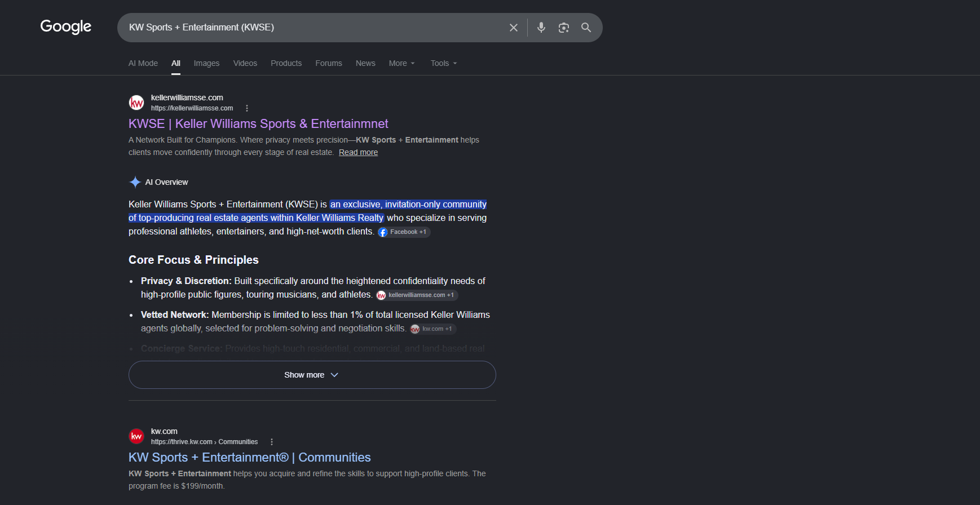Screen dimensions: 980x505
Task: Click the Vetted Network bullet label
Action: point(175,315)
